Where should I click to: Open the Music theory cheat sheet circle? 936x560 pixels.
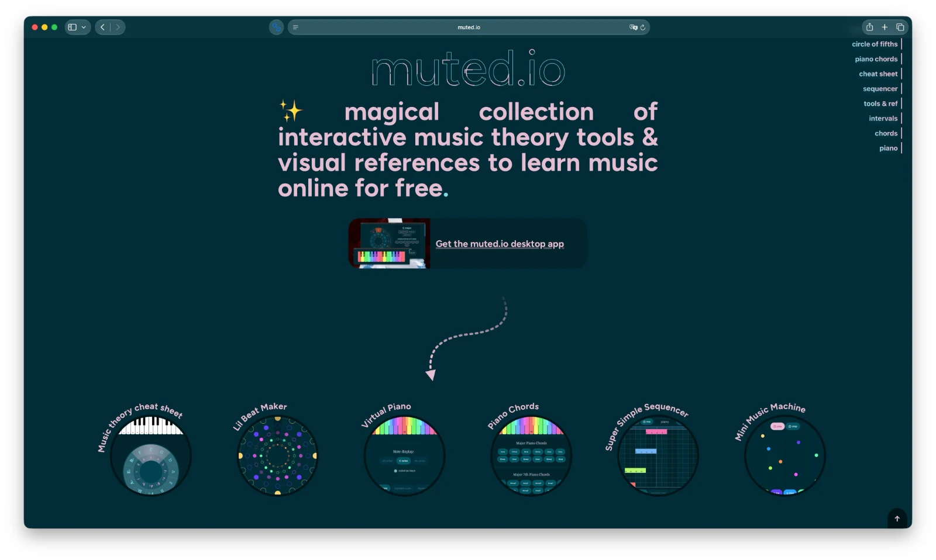pyautogui.click(x=150, y=455)
